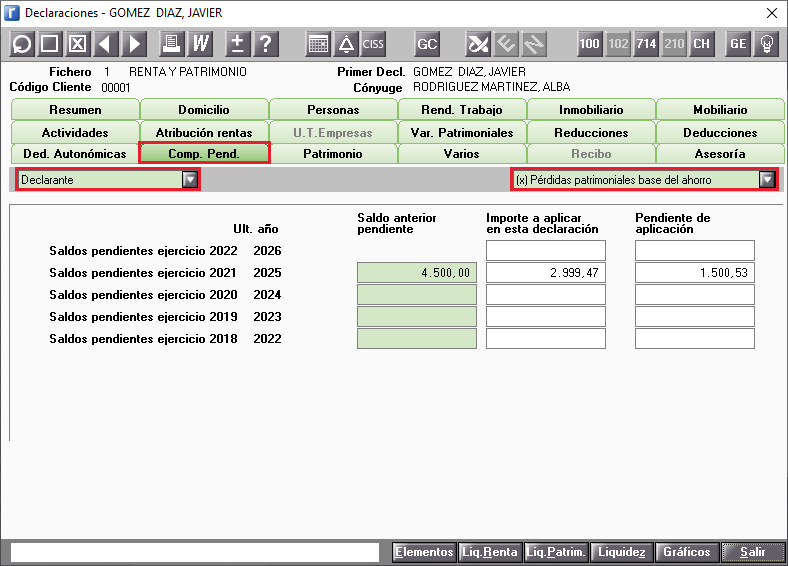
Task: Click the circular refresh toolbar icon
Action: coord(22,44)
